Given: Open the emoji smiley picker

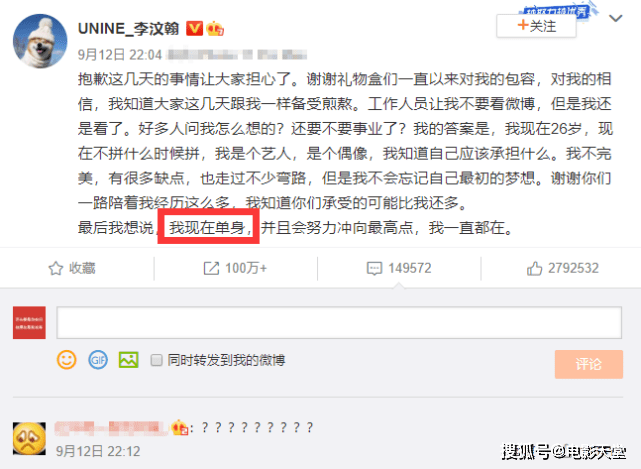Looking at the screenshot, I should 67,360.
